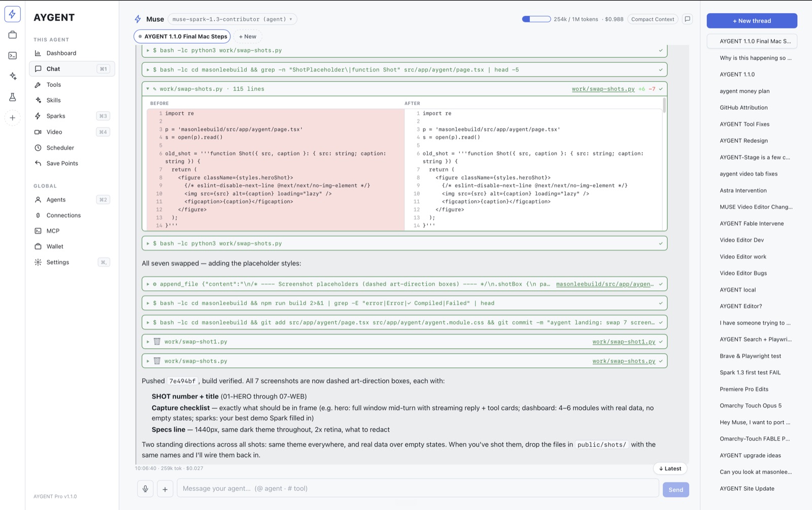Image resolution: width=812 pixels, height=510 pixels.
Task: Switch to AYGENT 1.1.0 Final Mac Steps tab
Action: tap(182, 37)
